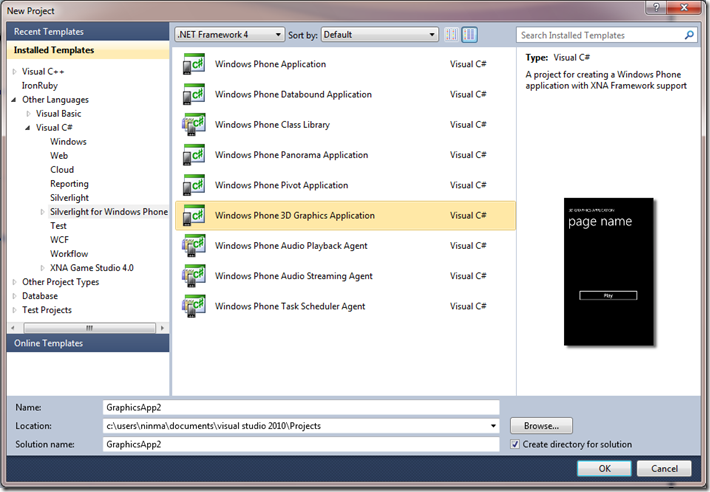Select the Windows Phone Panorama Application icon
The height and width of the screenshot is (492, 710).
(x=193, y=155)
